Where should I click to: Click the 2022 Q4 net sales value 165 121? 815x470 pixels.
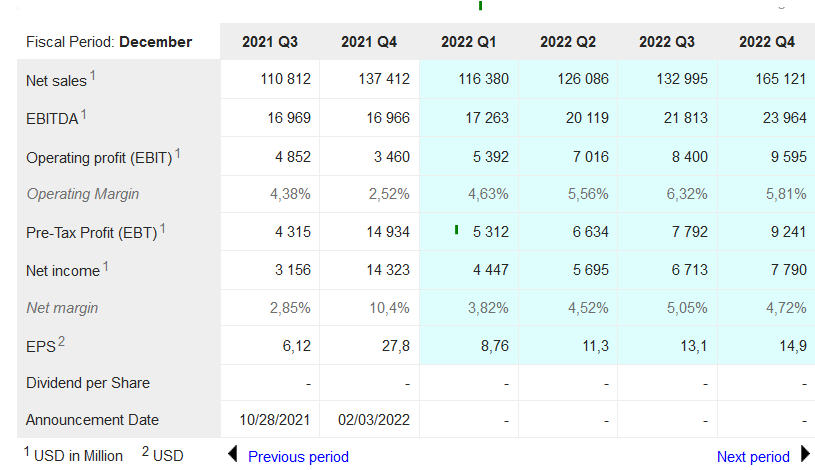tap(773, 80)
